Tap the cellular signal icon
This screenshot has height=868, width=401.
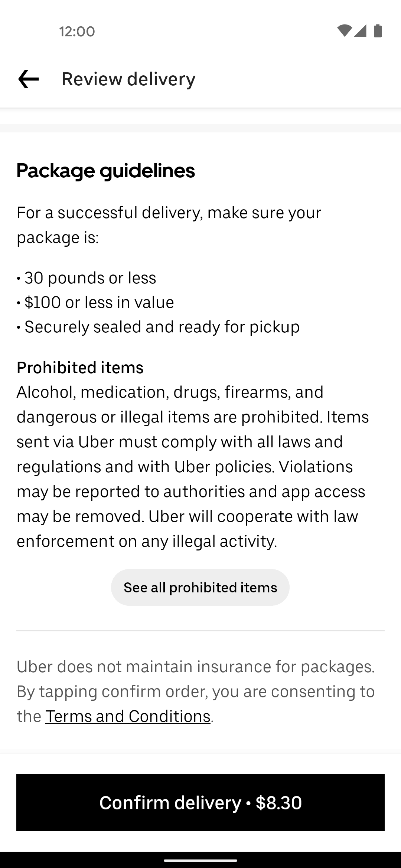point(360,31)
